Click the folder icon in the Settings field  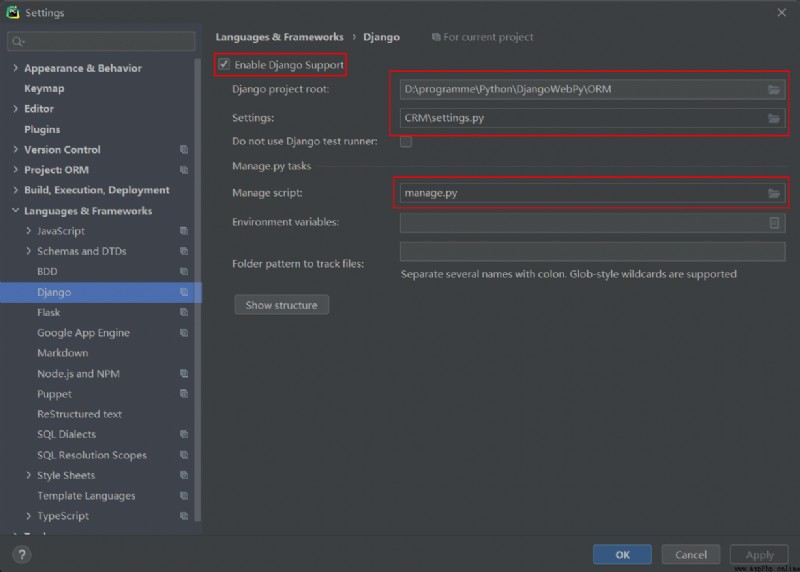(773, 118)
